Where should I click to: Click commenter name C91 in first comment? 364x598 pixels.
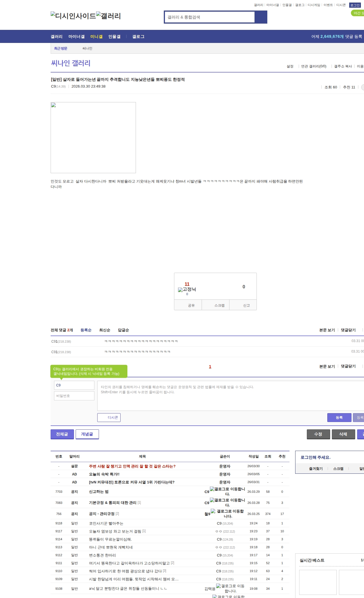click(x=54, y=341)
